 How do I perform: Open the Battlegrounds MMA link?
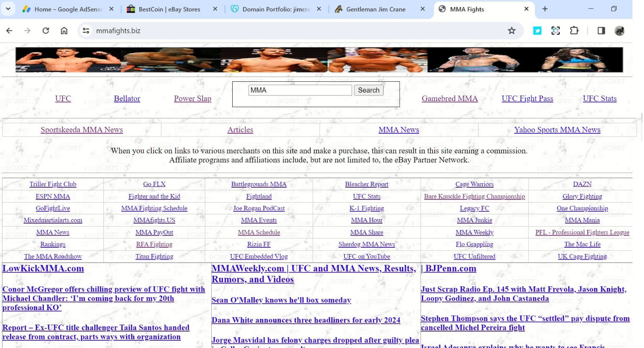pos(259,184)
